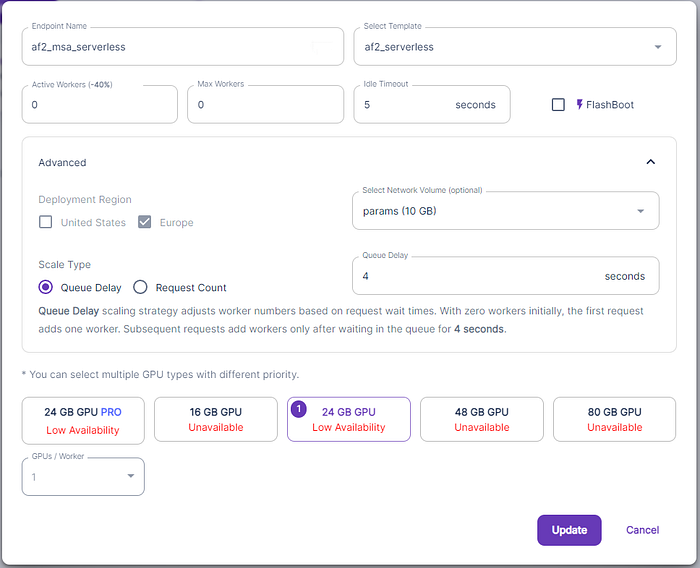Collapse the Advanced section chevron
Screen dimensions: 700x568
(650, 162)
